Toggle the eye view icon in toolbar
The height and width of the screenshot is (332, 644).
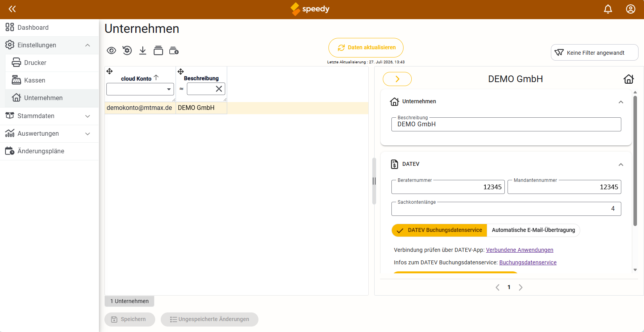click(111, 50)
